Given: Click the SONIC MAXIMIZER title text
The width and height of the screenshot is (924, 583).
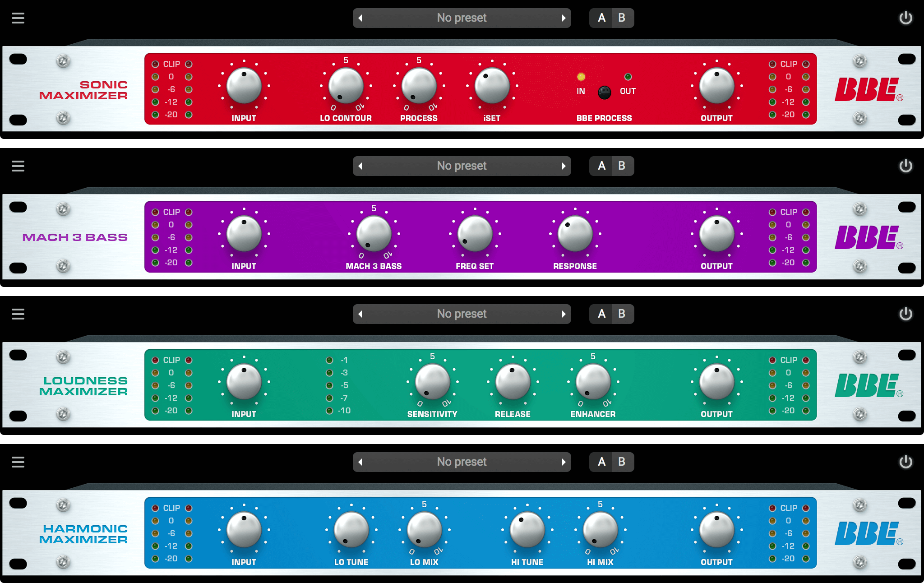Looking at the screenshot, I should click(x=83, y=90).
